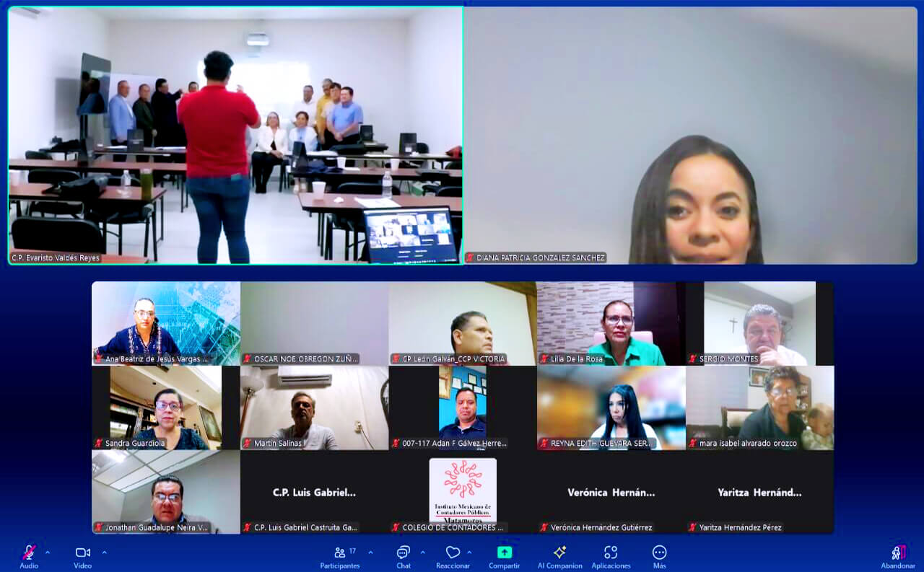This screenshot has width=924, height=572.
Task: Expand the arrow next to Participantes
Action: 370,553
